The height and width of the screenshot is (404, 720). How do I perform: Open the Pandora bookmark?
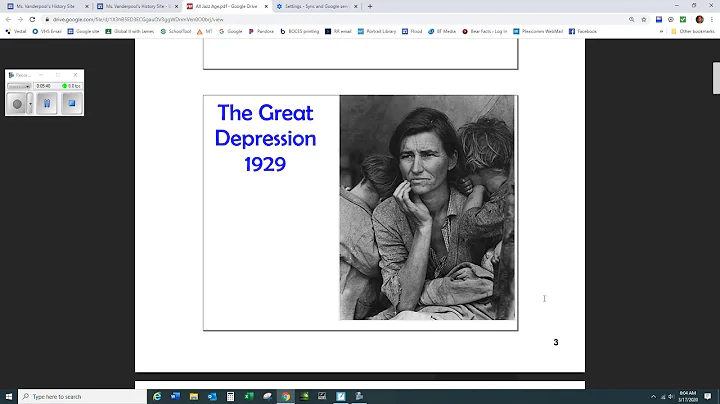coord(261,31)
